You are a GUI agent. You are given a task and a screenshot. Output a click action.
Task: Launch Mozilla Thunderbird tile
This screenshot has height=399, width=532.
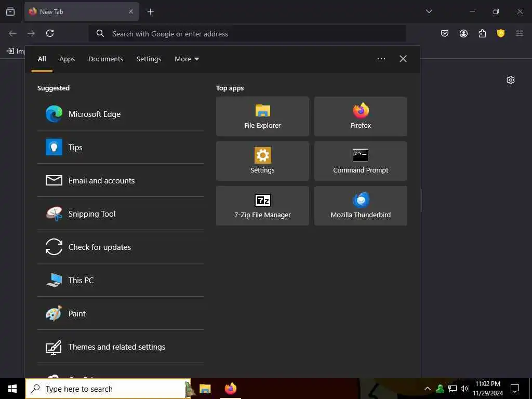[361, 206]
